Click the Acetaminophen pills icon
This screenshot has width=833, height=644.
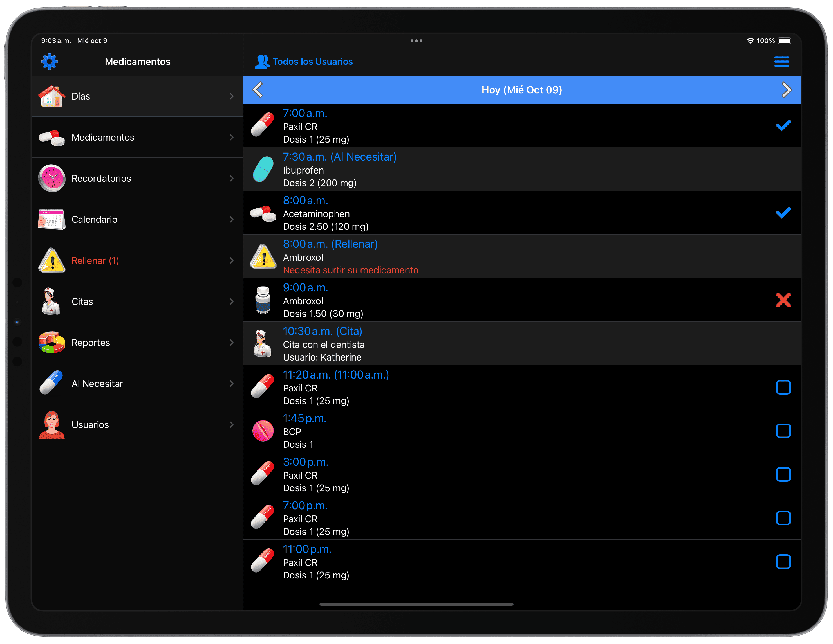tap(263, 213)
